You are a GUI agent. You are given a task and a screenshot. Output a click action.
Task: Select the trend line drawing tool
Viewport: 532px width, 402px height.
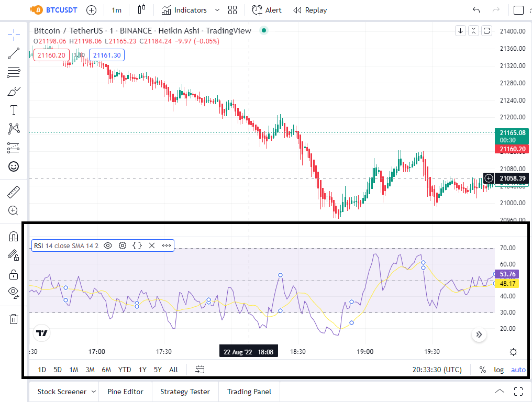(14, 53)
